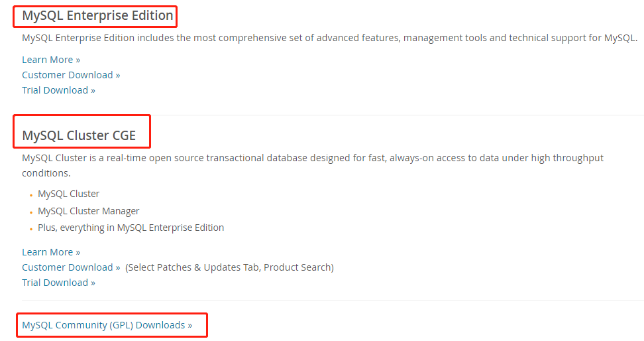Viewport: 644px width, 341px height.
Task: Click the orange bullet beside MySQL Cluster Manager
Action: pos(31,212)
